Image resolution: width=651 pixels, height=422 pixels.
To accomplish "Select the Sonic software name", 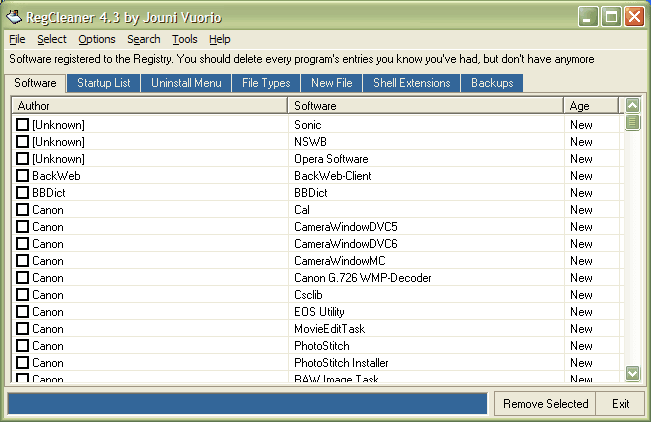I will coord(308,125).
